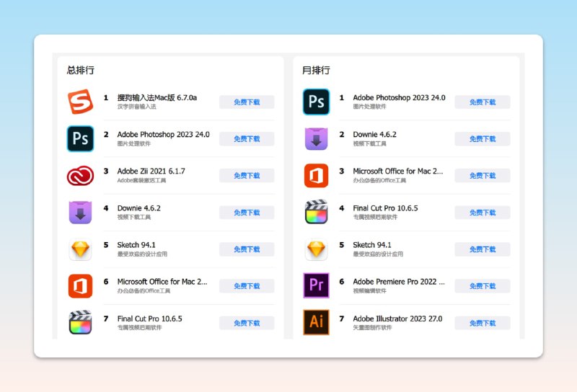Open Adobe Illustrator 2023 27.0 title link
Screen dimensions: 577x392
(397, 318)
